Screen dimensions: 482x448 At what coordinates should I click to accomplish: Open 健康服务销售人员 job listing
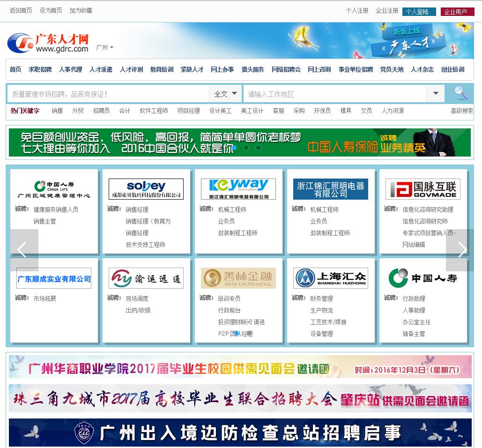(x=56, y=209)
